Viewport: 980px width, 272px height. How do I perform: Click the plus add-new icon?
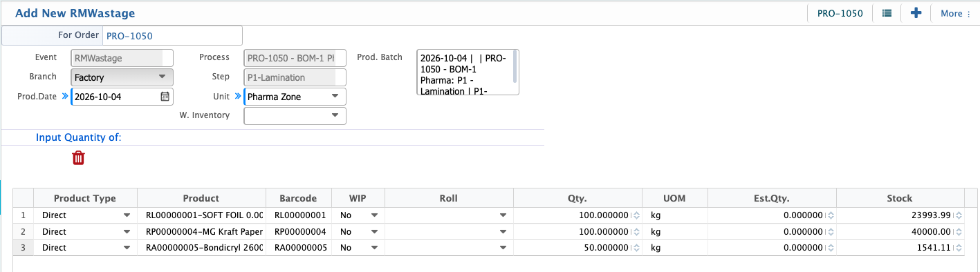[x=916, y=13]
